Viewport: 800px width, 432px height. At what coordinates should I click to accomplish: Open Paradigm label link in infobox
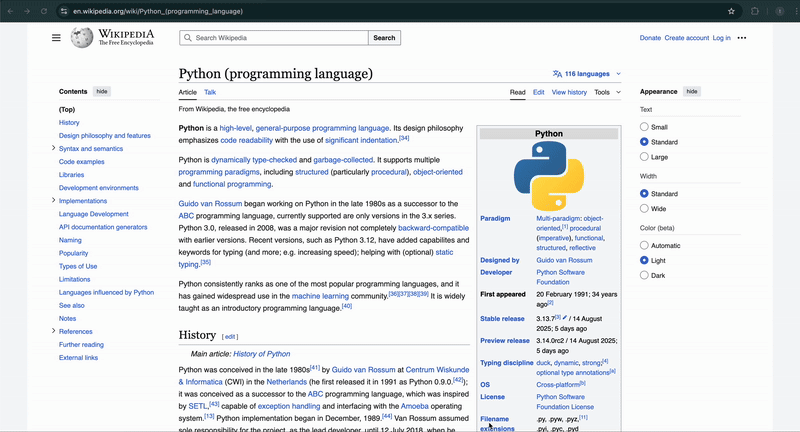[495, 218]
